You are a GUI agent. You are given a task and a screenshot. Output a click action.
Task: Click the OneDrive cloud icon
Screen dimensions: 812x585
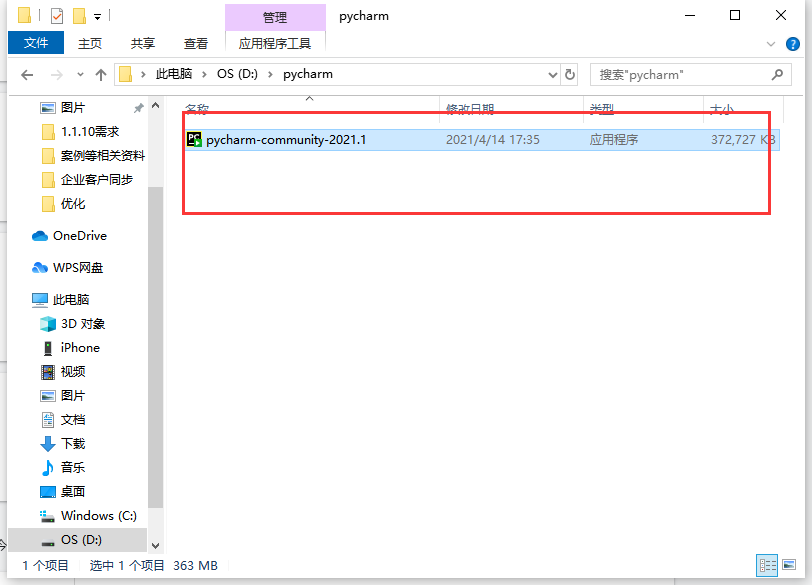coord(40,236)
